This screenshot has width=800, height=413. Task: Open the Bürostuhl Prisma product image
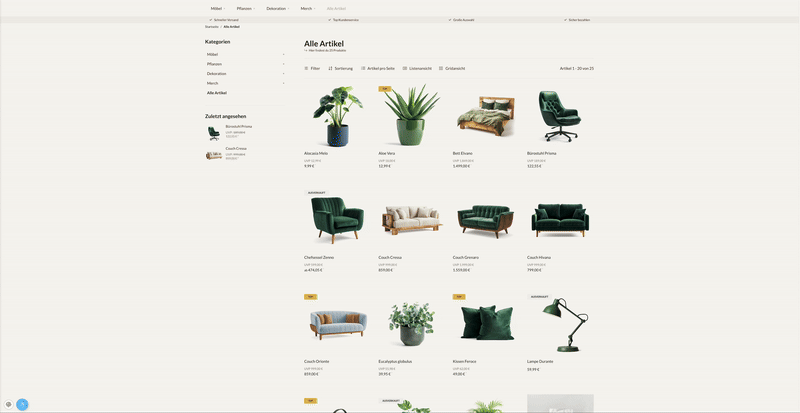tap(560, 116)
